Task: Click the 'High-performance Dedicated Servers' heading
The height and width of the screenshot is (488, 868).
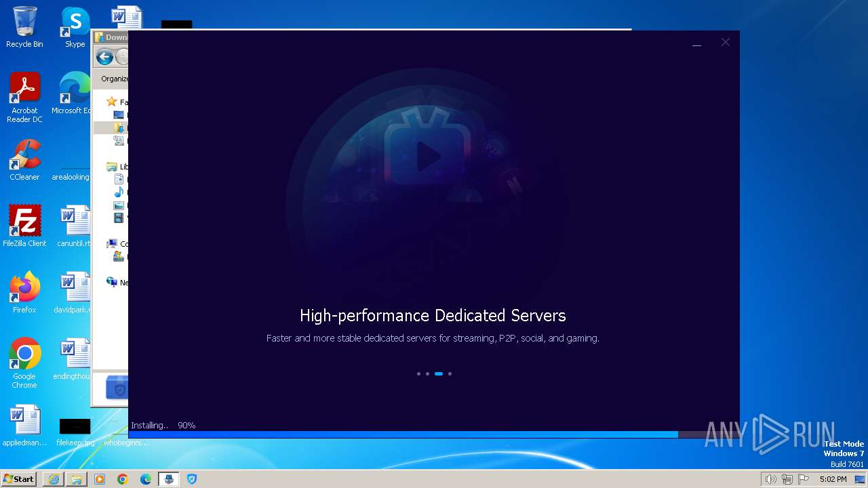Action: tap(433, 316)
